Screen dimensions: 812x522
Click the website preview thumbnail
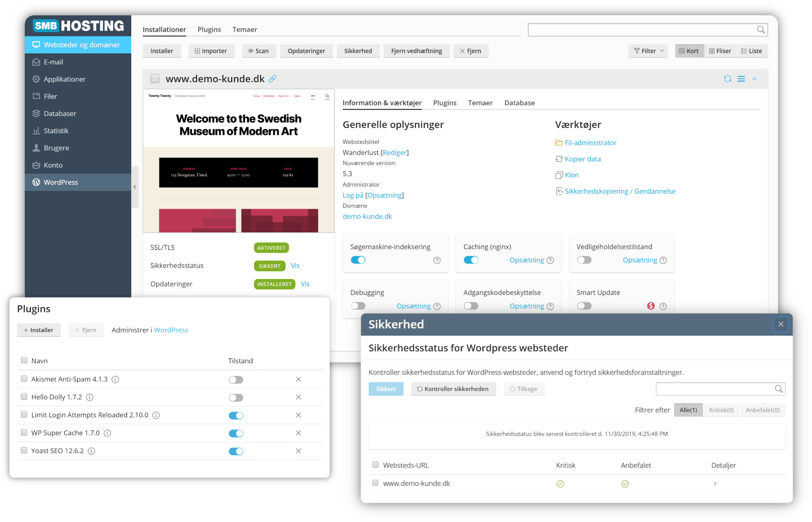click(x=239, y=161)
